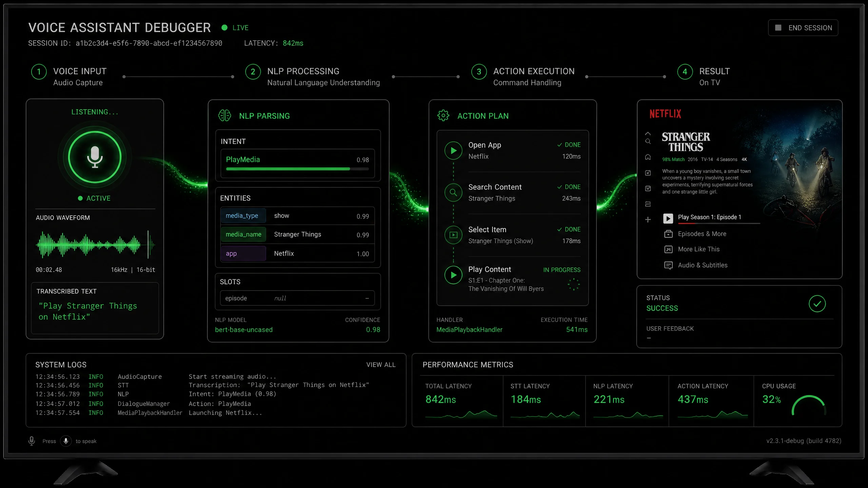The height and width of the screenshot is (488, 868).
Task: Click the 437ms action latency value
Action: point(693,400)
